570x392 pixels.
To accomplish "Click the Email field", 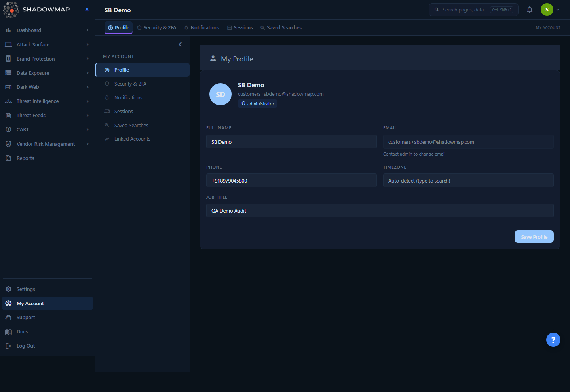I will coord(468,142).
